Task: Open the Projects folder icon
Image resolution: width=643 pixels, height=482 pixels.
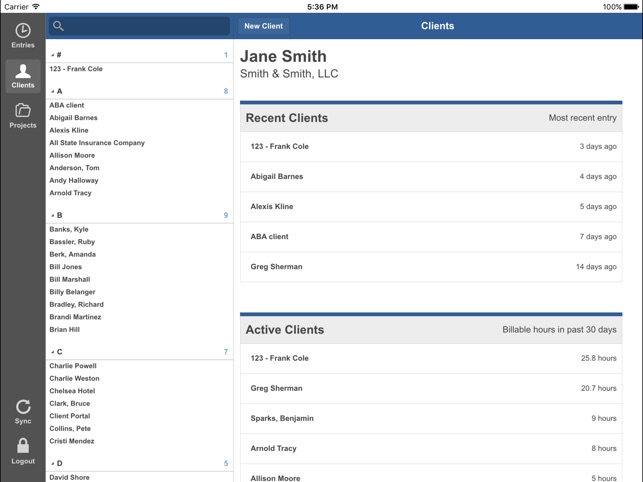Action: [x=23, y=110]
